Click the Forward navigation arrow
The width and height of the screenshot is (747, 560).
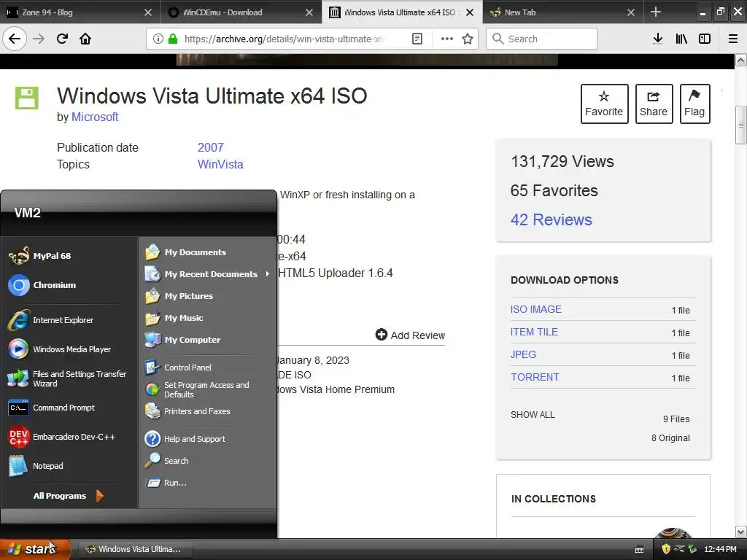[x=39, y=39]
